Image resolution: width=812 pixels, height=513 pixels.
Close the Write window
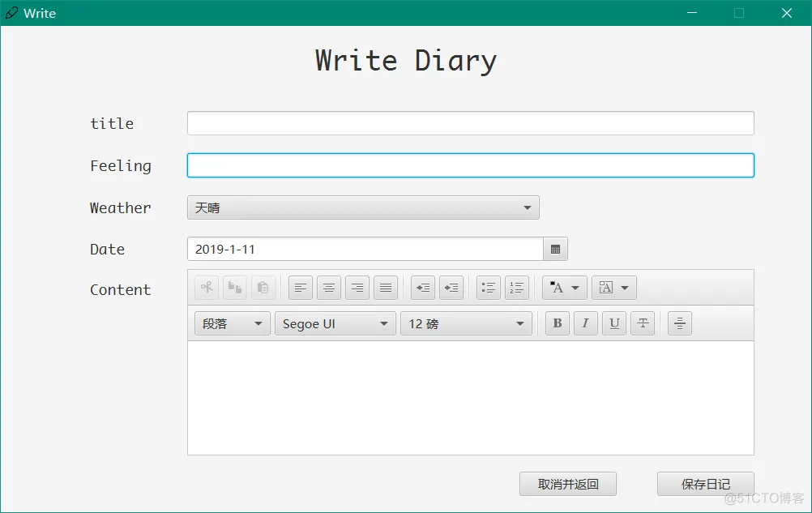pyautogui.click(x=787, y=13)
